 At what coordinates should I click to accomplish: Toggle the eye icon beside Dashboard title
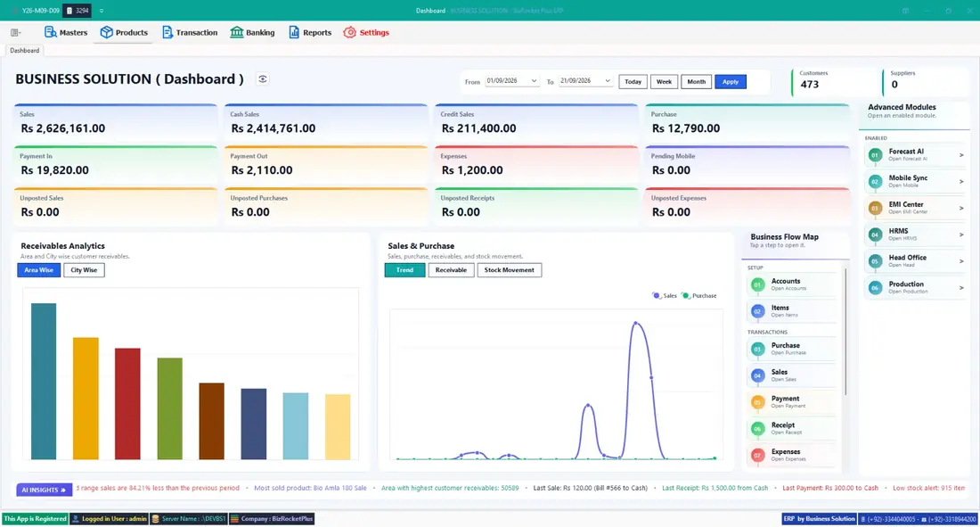tap(263, 79)
